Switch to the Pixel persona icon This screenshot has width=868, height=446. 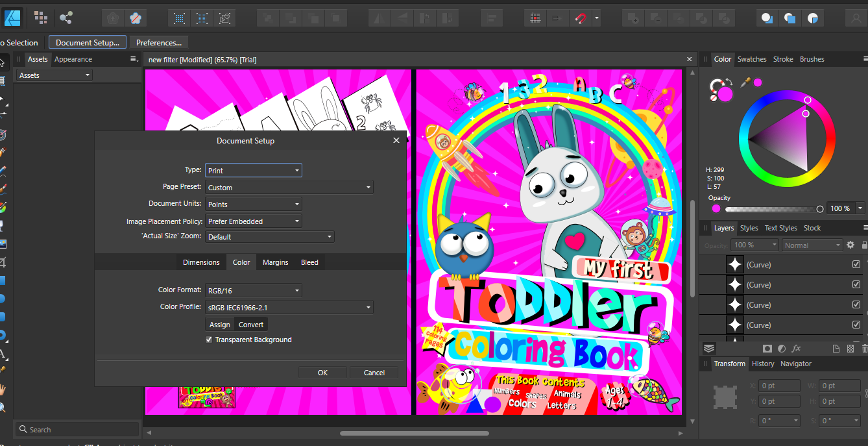(x=40, y=18)
